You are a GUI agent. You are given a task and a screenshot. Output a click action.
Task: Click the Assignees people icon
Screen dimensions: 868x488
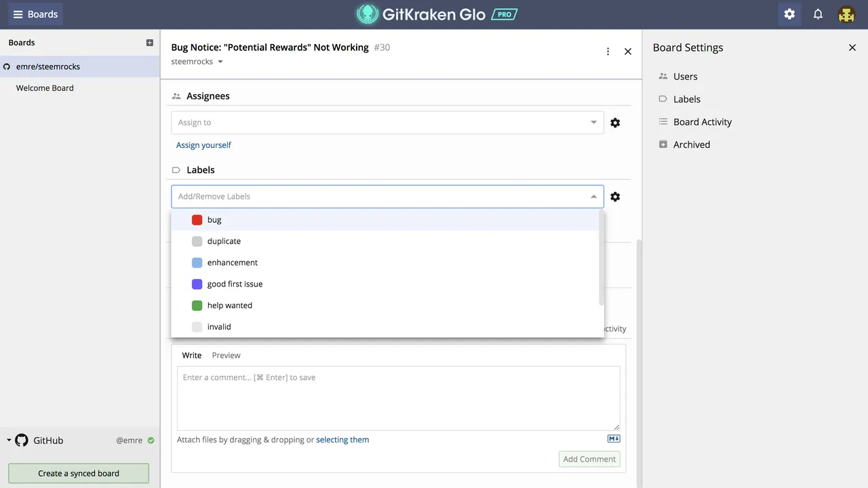(x=176, y=96)
